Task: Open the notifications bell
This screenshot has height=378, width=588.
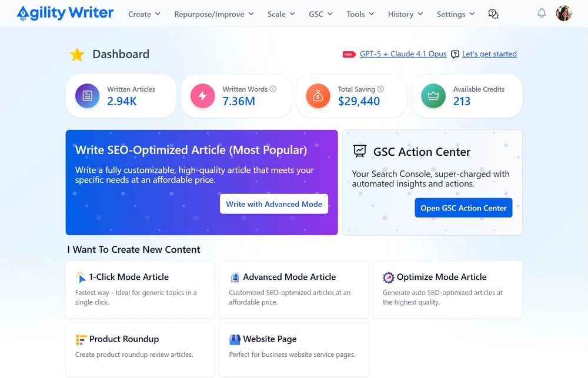Action: 542,14
